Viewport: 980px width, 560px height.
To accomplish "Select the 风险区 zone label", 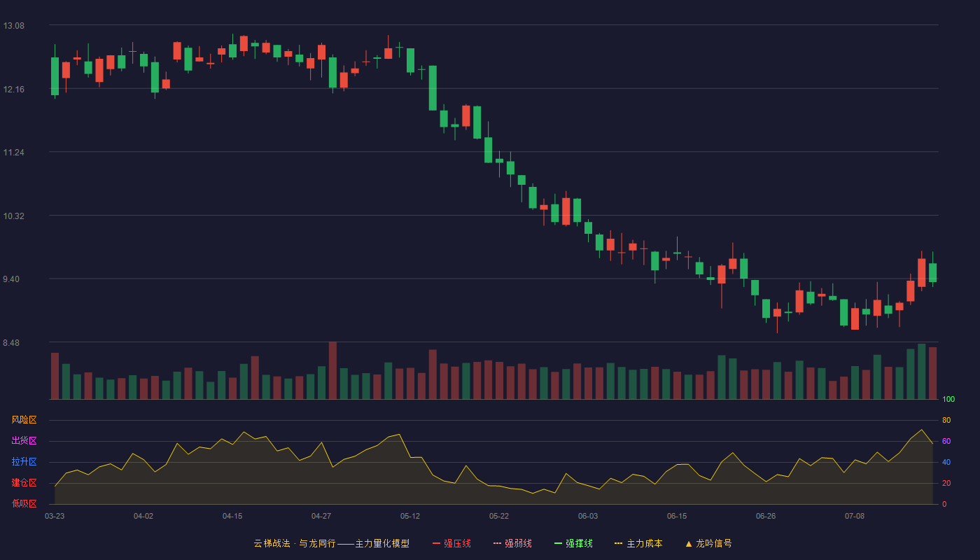I will click(x=24, y=420).
